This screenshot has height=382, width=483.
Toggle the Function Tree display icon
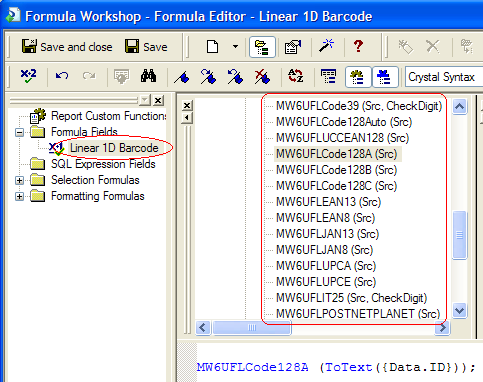(x=358, y=77)
